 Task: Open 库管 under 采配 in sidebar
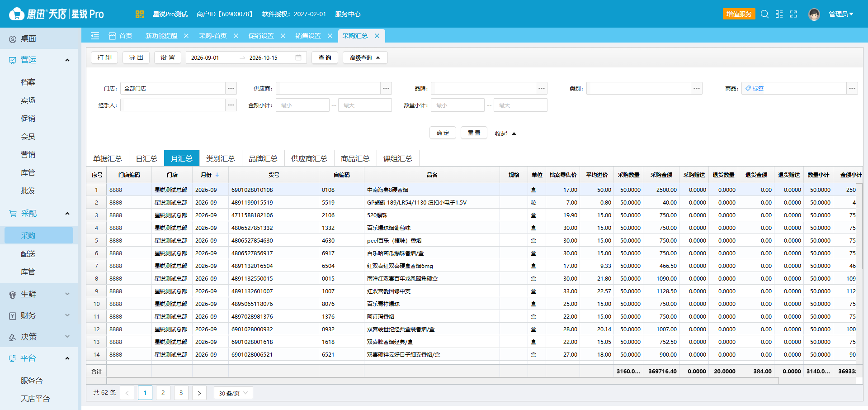(28, 272)
